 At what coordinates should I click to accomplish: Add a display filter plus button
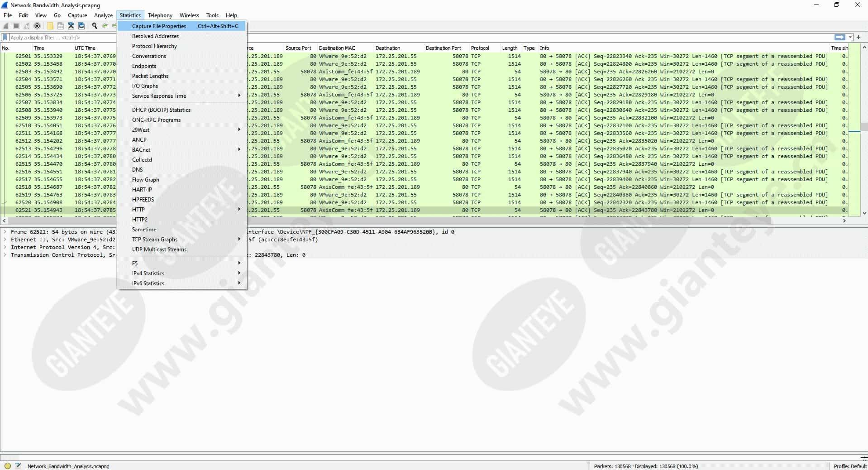click(858, 37)
